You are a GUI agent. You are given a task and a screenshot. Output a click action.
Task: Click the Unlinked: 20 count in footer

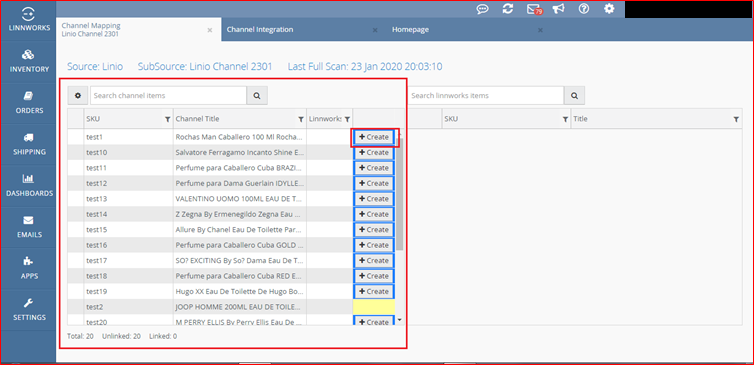coord(121,337)
